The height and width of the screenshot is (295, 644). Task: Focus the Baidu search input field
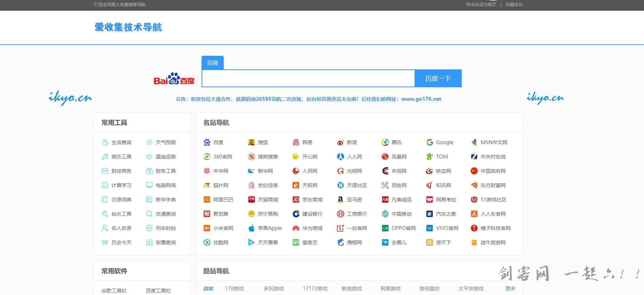(308, 78)
